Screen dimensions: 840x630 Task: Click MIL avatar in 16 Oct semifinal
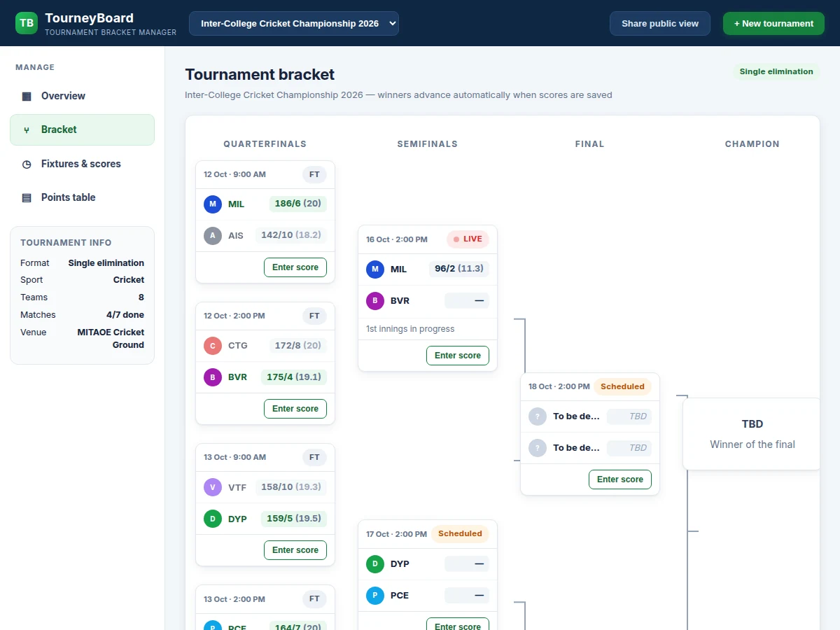pyautogui.click(x=375, y=269)
